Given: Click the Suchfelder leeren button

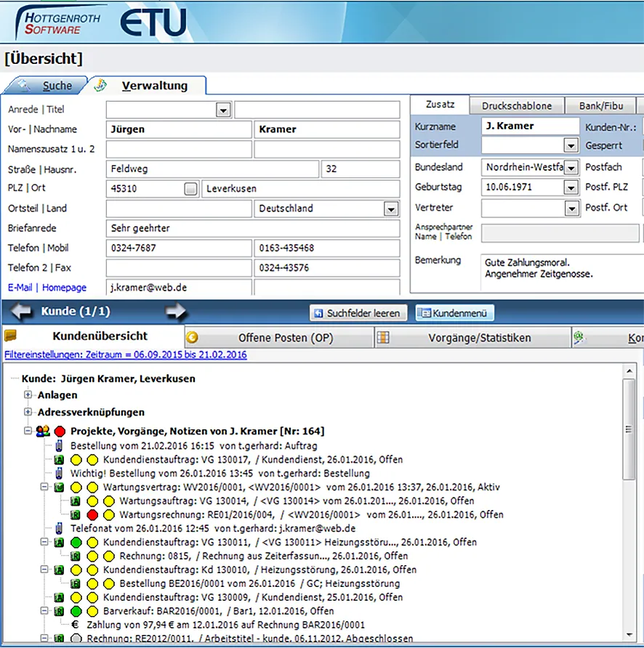Looking at the screenshot, I should click(356, 313).
